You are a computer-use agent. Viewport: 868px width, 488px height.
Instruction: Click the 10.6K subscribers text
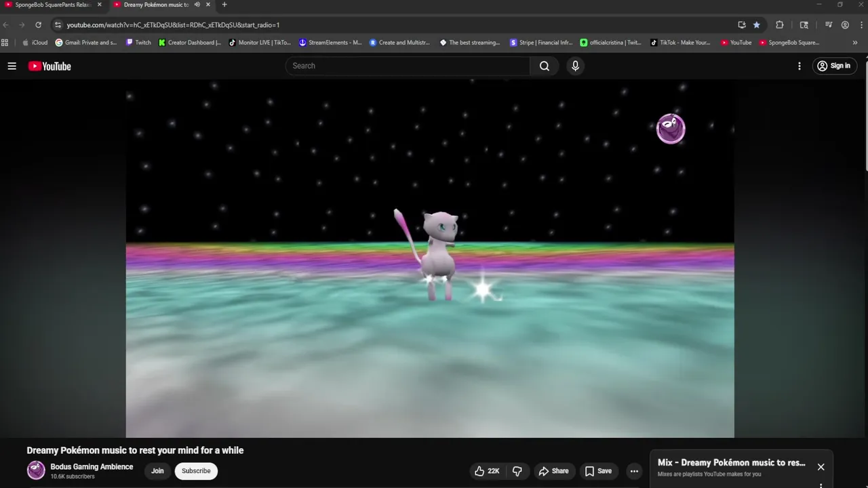coord(73,476)
